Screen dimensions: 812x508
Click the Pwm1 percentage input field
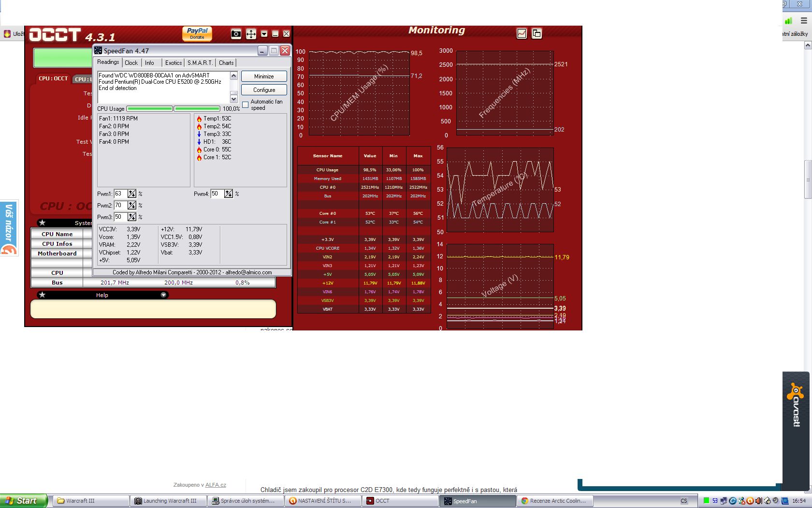pos(120,194)
